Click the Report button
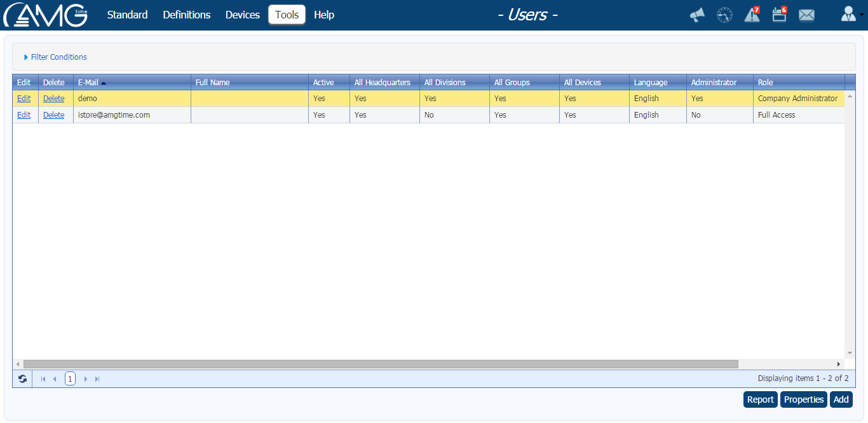The height and width of the screenshot is (423, 868). point(760,399)
